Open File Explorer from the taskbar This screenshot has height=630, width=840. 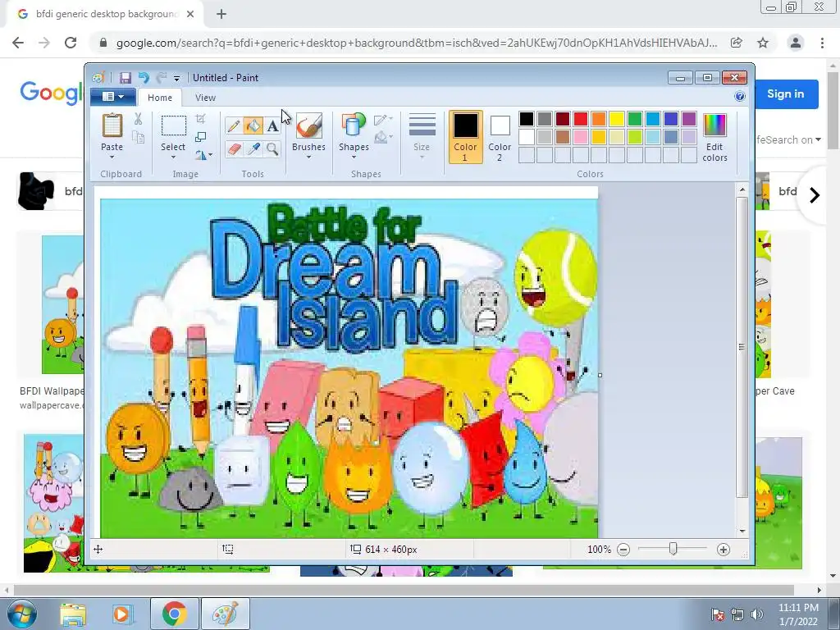pos(73,614)
